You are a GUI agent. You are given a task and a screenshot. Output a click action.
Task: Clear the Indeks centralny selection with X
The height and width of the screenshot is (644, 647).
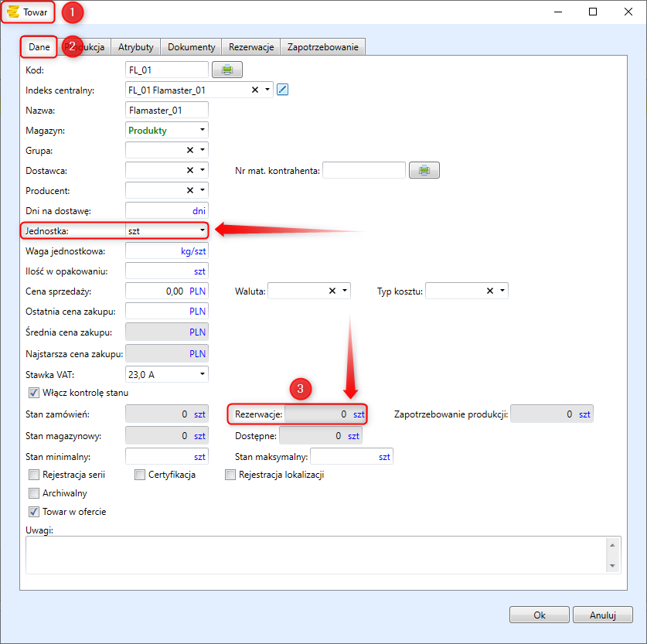(x=255, y=90)
